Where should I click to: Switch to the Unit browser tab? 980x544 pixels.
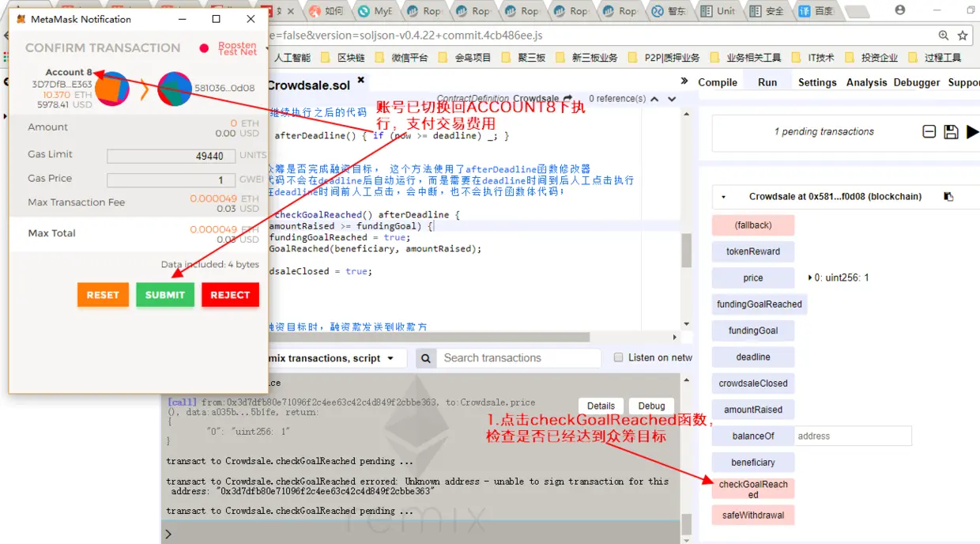click(719, 11)
